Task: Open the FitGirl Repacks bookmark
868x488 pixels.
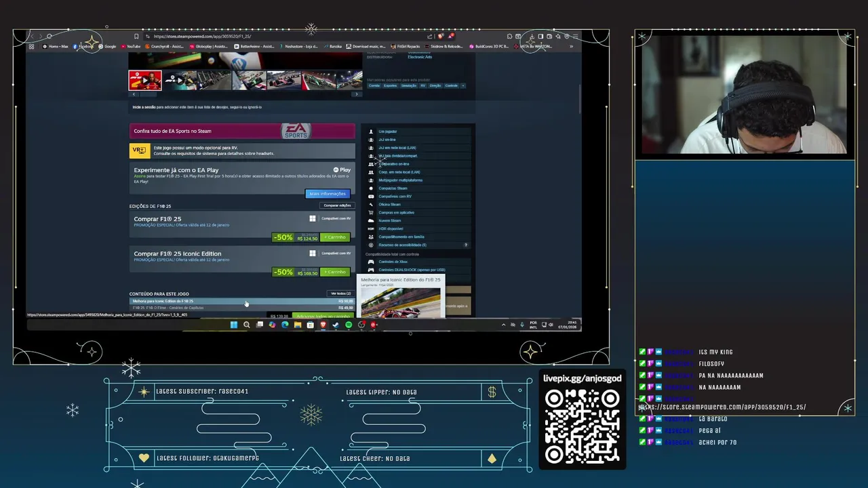Action: (x=406, y=46)
